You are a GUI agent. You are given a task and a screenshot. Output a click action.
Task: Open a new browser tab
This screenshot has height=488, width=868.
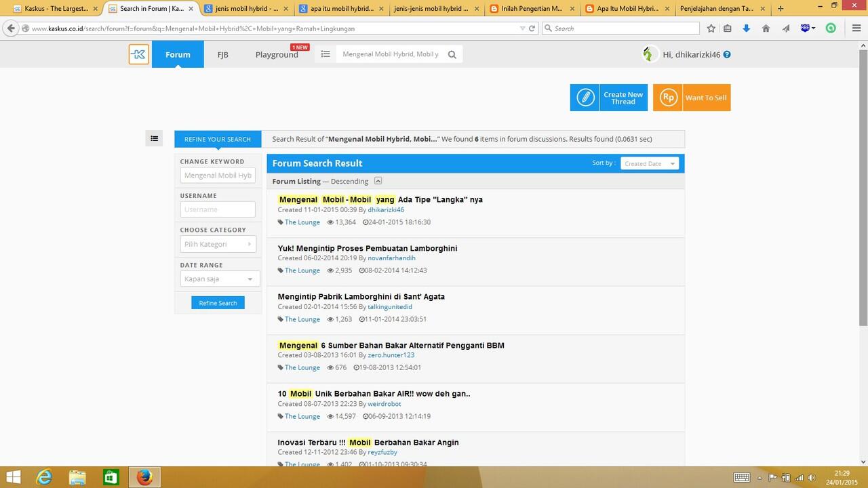pos(781,9)
